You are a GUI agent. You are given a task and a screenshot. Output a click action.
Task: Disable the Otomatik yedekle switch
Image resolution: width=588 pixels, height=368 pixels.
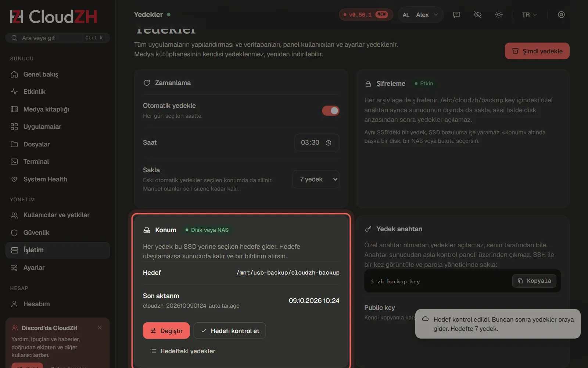330,110
